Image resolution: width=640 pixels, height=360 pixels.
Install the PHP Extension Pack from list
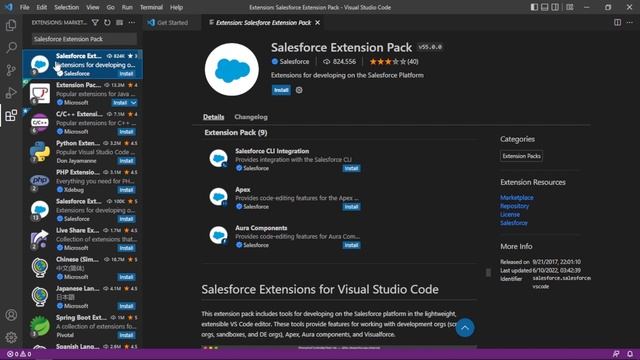(126, 190)
